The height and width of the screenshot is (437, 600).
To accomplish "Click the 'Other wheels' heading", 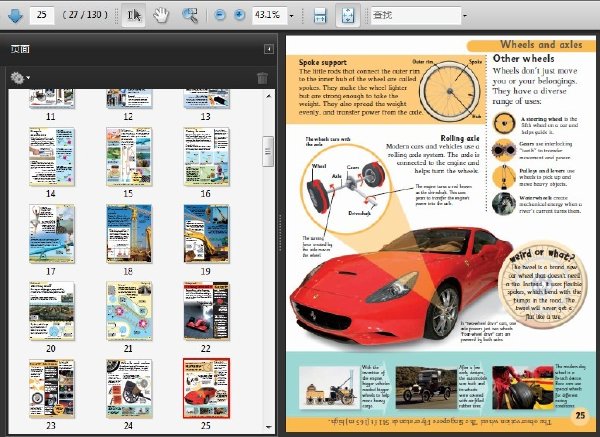I will tap(523, 59).
